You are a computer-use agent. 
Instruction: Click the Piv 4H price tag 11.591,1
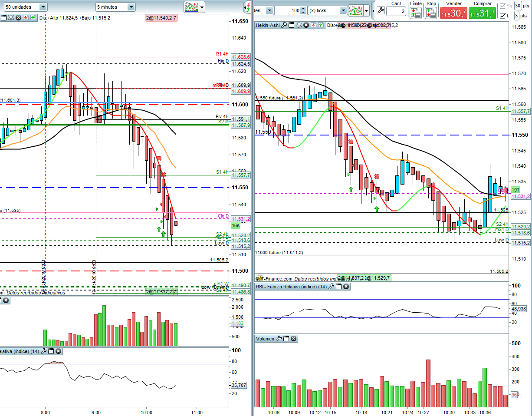pyautogui.click(x=240, y=119)
